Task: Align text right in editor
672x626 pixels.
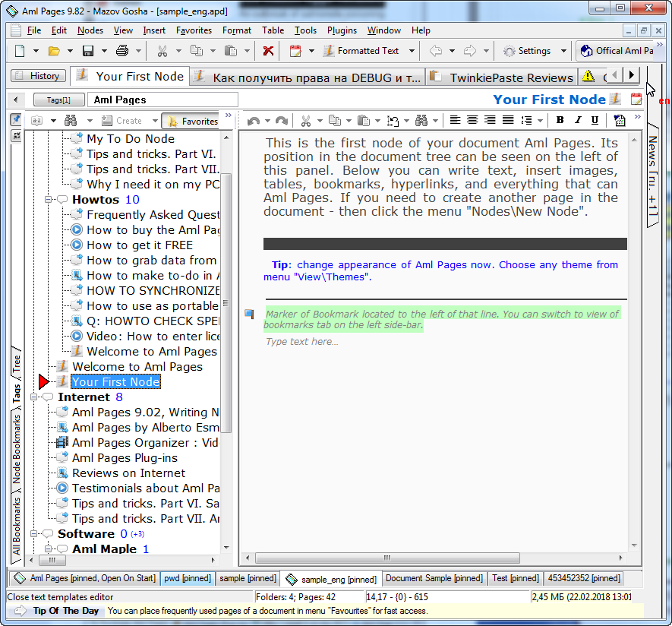Action: pos(490,120)
